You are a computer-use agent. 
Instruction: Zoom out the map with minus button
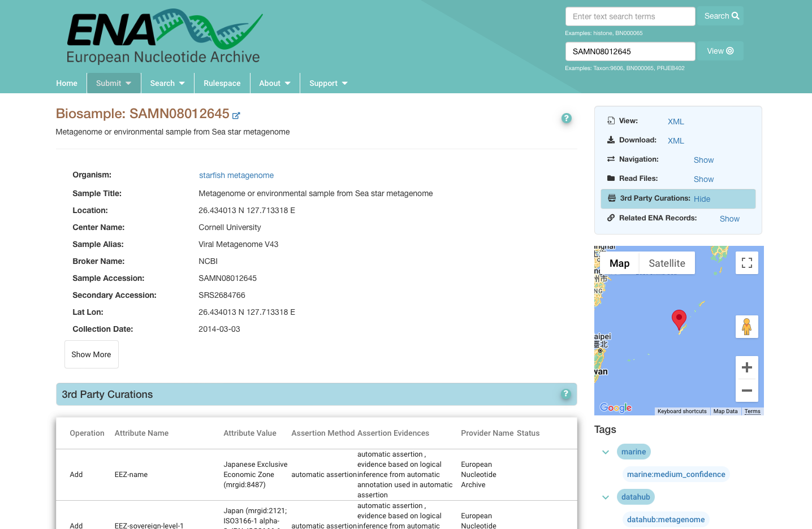pyautogui.click(x=747, y=391)
